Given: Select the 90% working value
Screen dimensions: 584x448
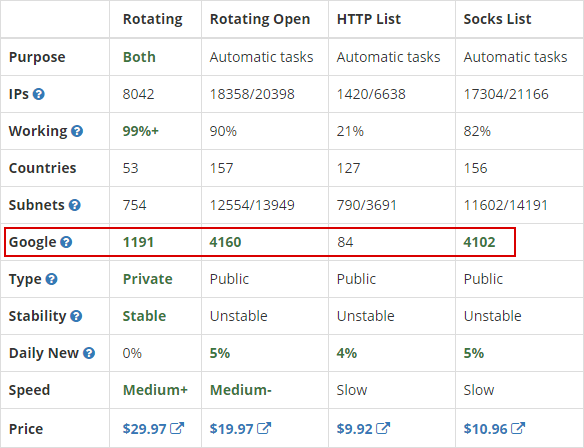Looking at the screenshot, I should 223,131.
